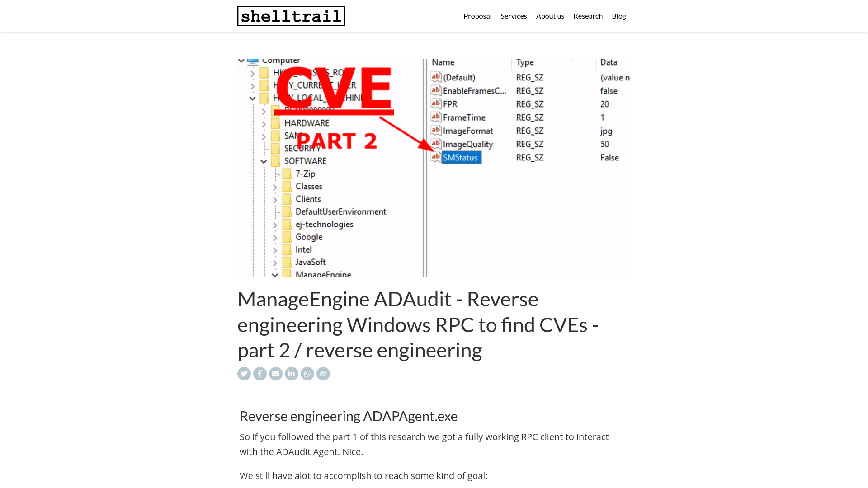Viewport: 868px width, 488px height.
Task: Click the Proposal navigation link
Action: pyautogui.click(x=477, y=15)
